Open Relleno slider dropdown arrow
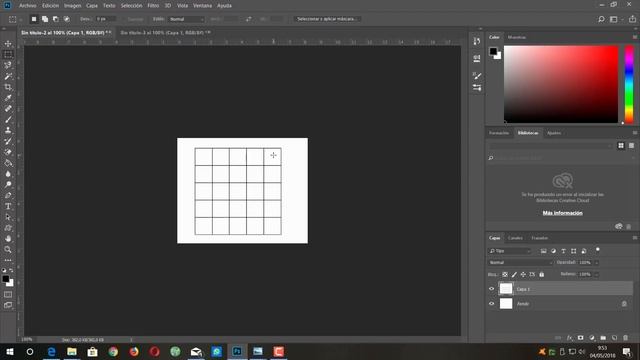640x360 pixels. click(596, 274)
